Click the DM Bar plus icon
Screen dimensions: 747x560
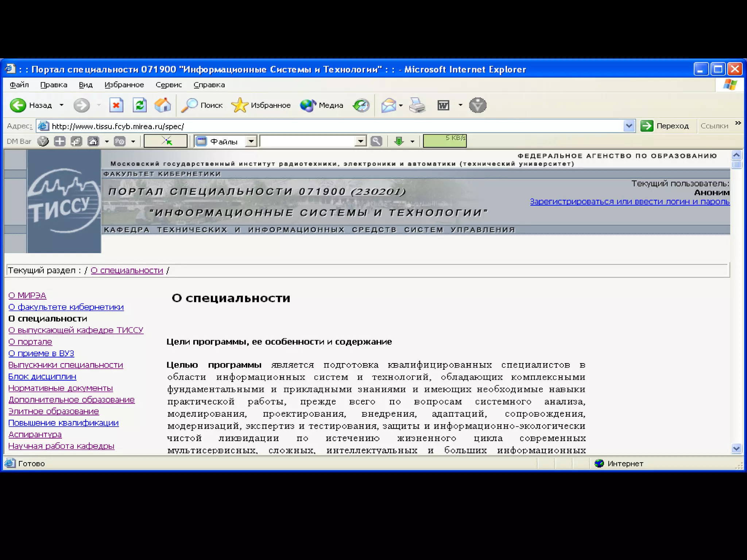(59, 141)
